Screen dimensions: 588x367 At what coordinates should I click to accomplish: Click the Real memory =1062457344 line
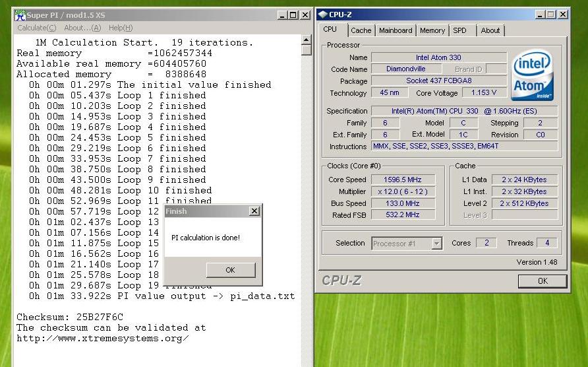pos(115,53)
